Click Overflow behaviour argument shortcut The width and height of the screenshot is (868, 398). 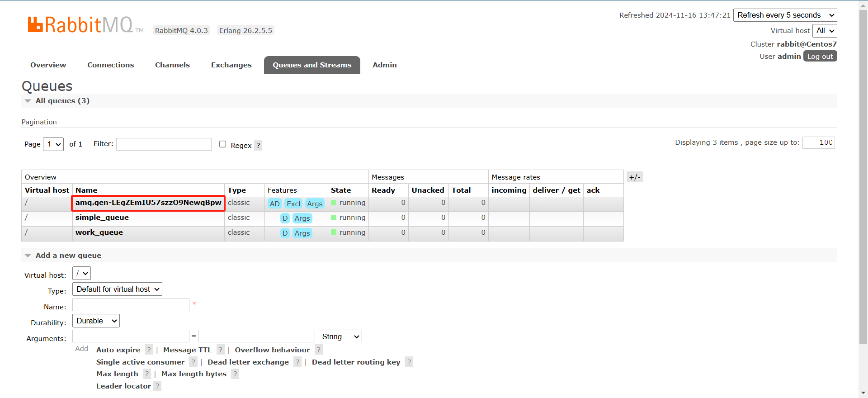[x=272, y=350]
